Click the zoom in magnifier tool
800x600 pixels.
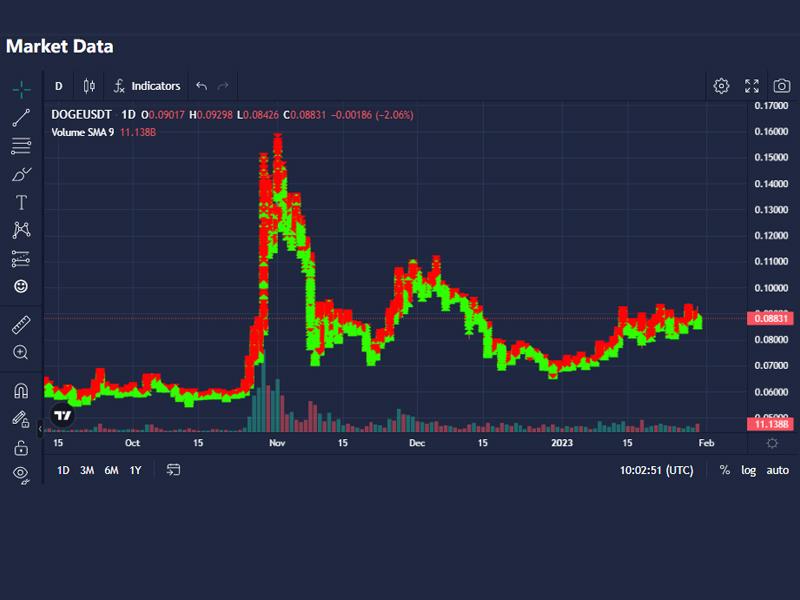[21, 352]
